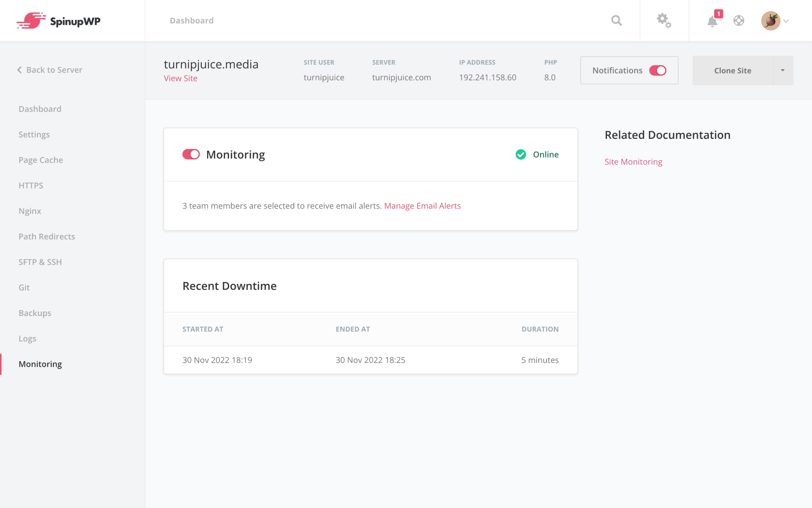Click the green Online status checkmark
This screenshot has height=508, width=812.
[521, 154]
